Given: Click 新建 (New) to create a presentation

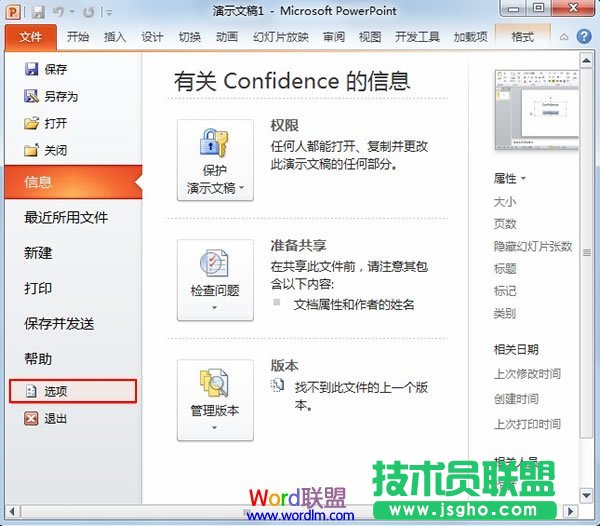Looking at the screenshot, I should pyautogui.click(x=38, y=253).
